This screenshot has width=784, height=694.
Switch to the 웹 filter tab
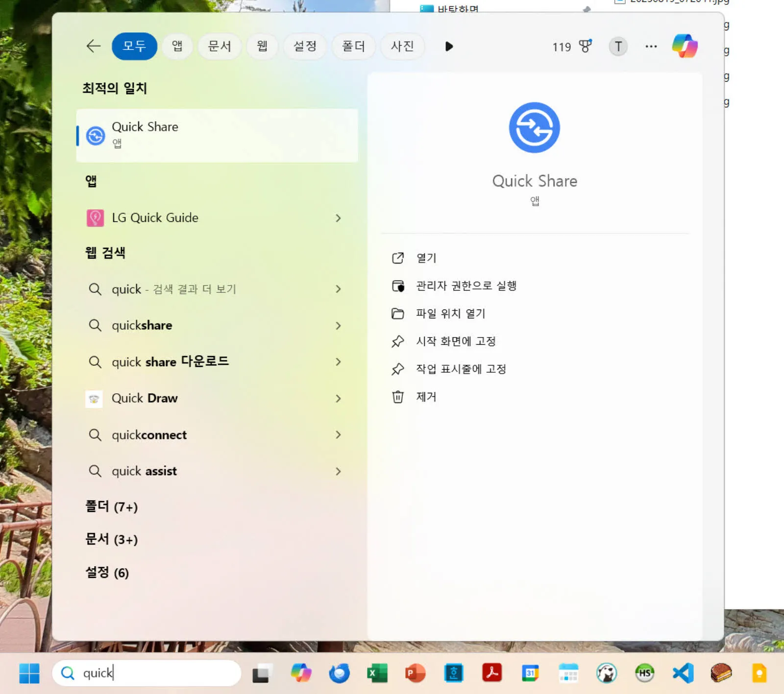tap(262, 46)
